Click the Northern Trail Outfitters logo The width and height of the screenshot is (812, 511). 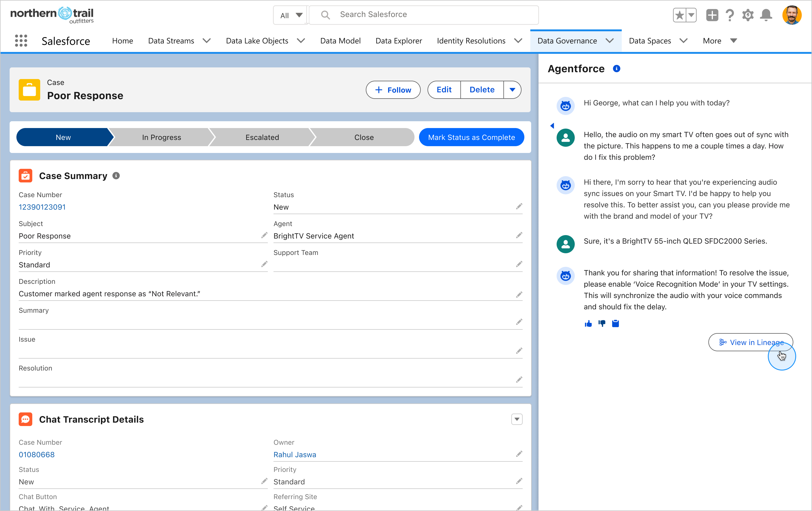click(x=52, y=15)
